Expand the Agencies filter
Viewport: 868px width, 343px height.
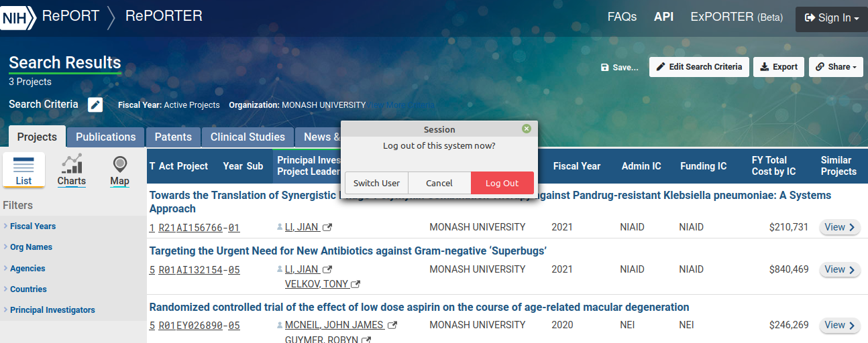(x=28, y=269)
